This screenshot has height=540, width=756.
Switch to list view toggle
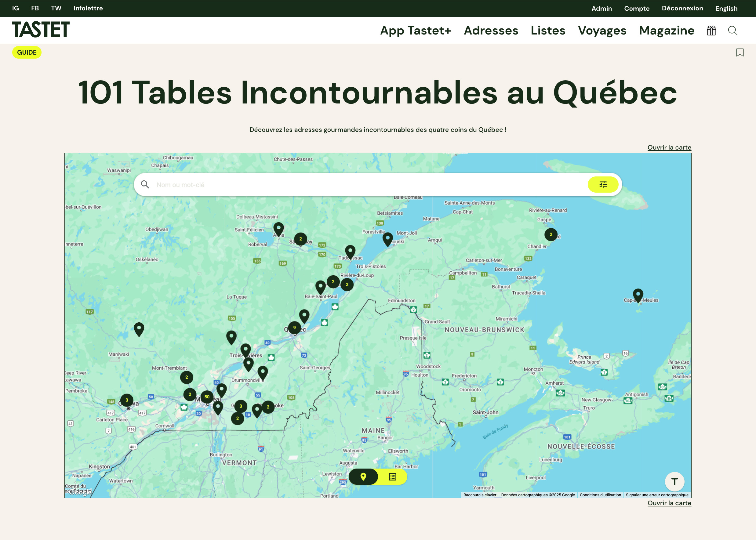point(392,477)
